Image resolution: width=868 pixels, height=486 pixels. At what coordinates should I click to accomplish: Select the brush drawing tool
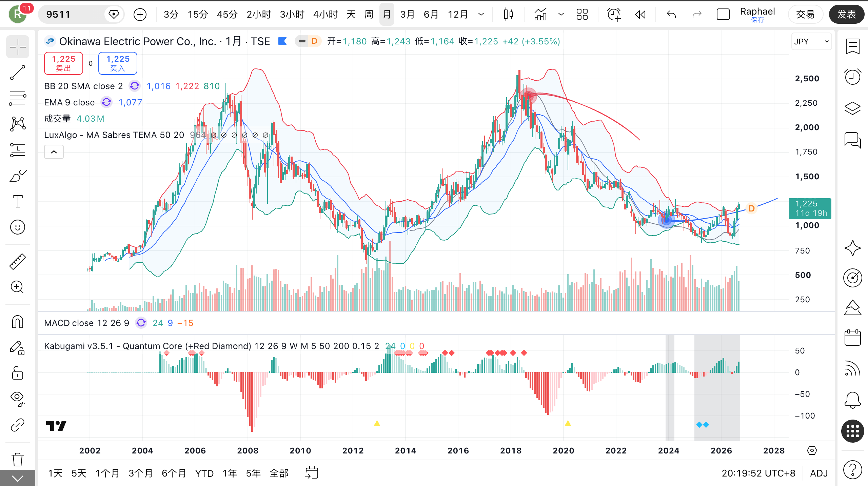(18, 176)
